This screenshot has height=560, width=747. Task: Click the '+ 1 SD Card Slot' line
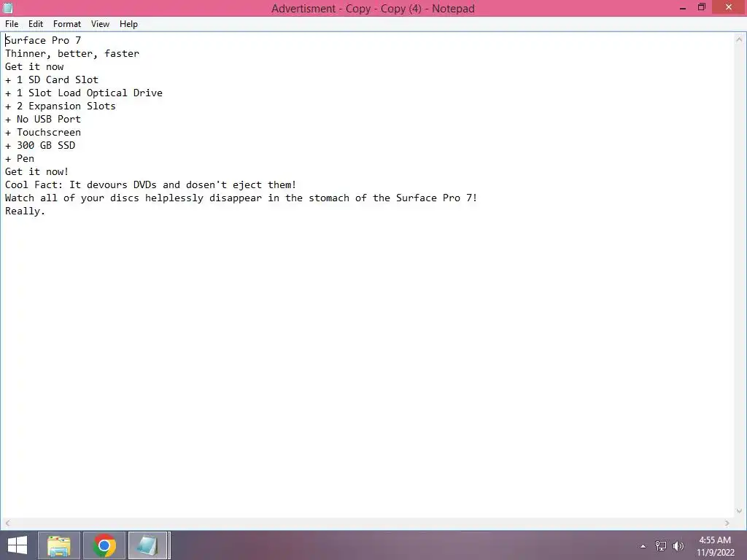tap(52, 79)
